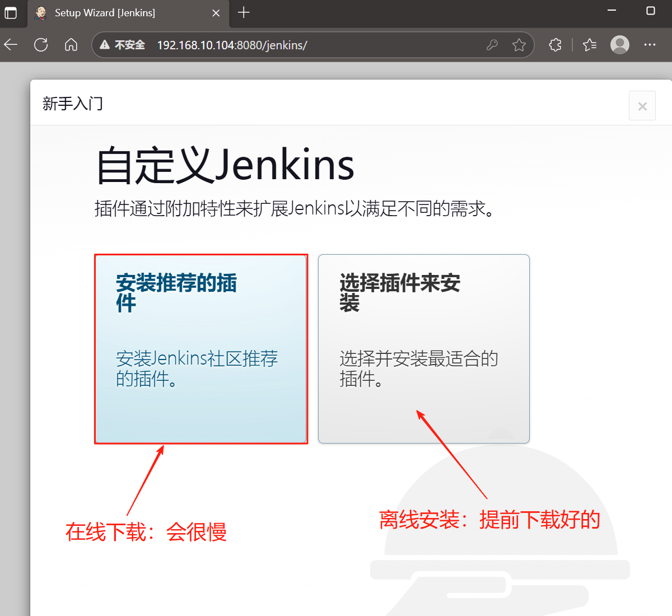Viewport: 672px width, 616px height.
Task: Open the tab actions menu icon
Action: (x=11, y=12)
